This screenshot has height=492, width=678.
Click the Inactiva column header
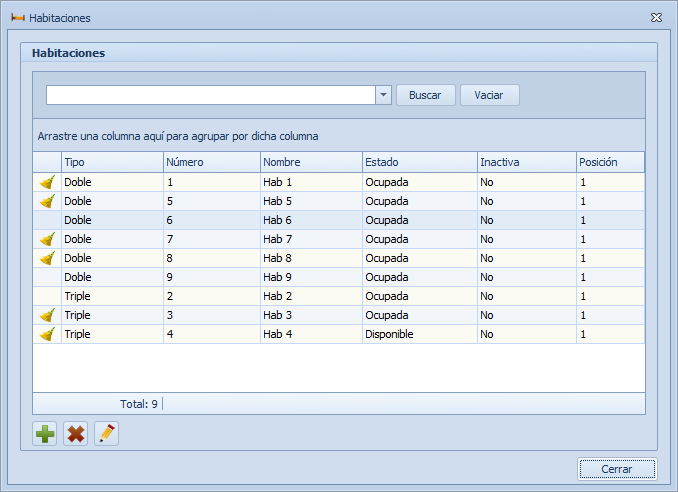tap(525, 162)
